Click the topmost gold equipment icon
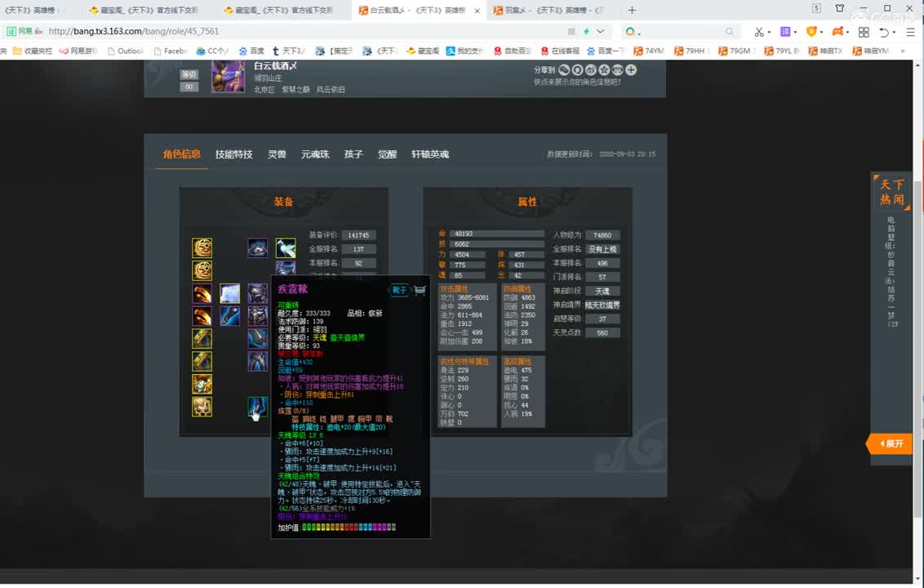The width and height of the screenshot is (924, 588). coord(200,246)
